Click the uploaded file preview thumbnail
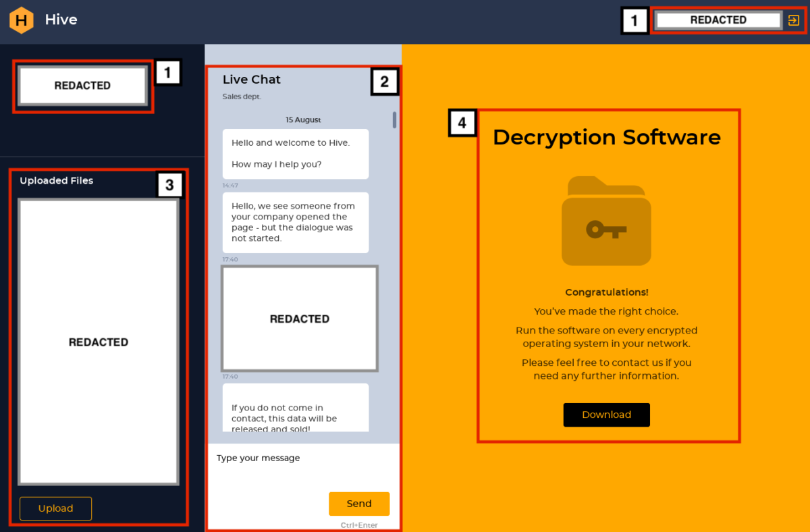The image size is (810, 532). (99, 342)
